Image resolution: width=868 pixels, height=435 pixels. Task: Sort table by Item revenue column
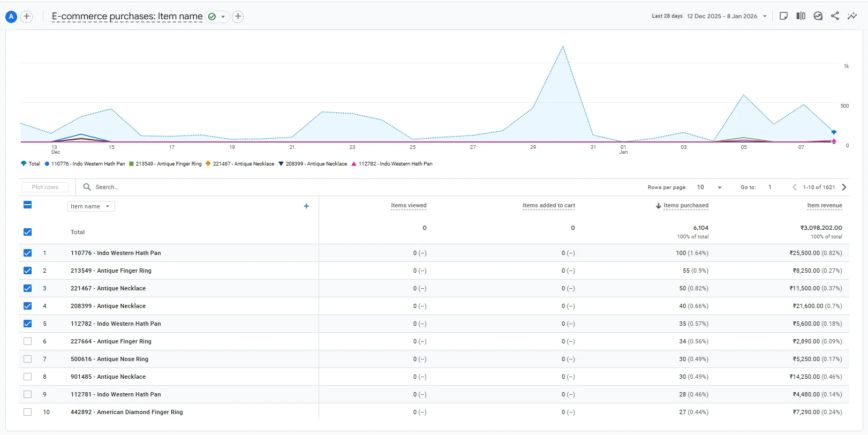[x=824, y=205]
